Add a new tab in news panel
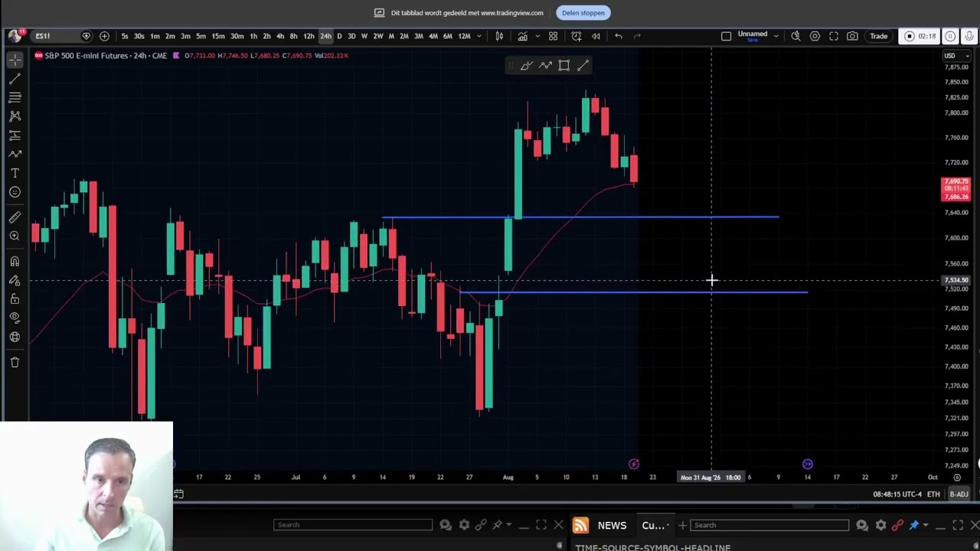 (x=682, y=525)
